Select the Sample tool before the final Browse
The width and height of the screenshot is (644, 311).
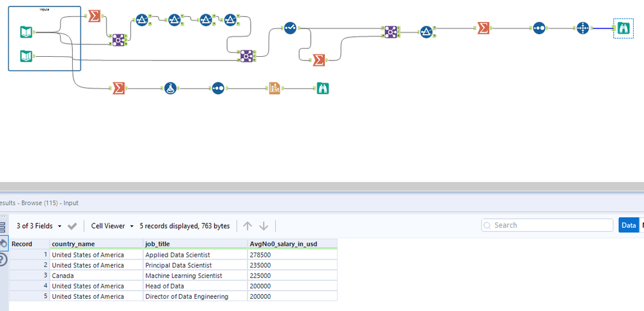[582, 28]
